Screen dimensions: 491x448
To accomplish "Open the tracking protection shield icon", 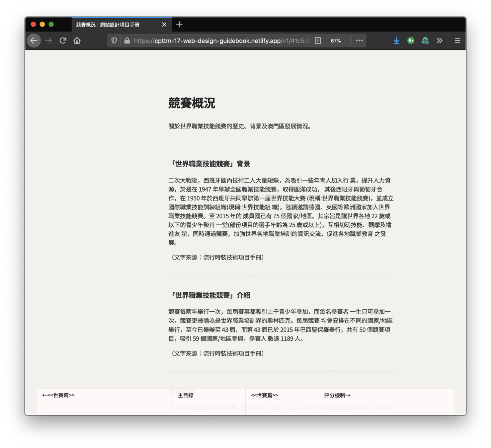I will 114,41.
